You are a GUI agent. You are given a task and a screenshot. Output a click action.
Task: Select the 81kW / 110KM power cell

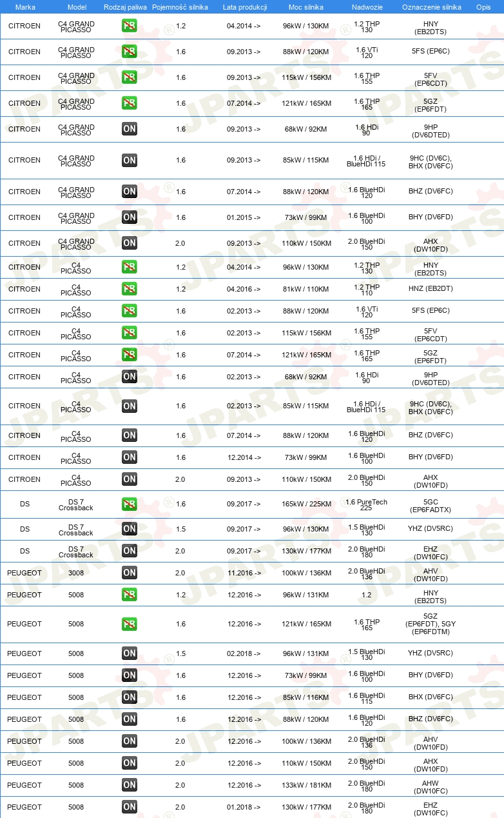[306, 289]
